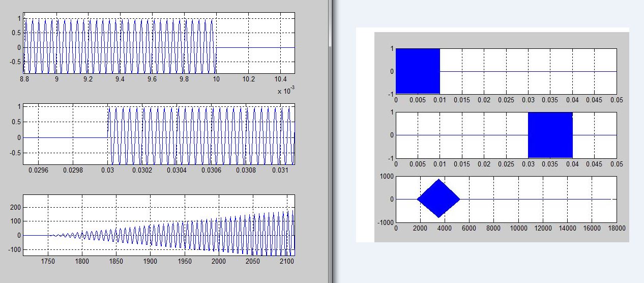Click the 1800 x-axis tick label
644x283 pixels.
click(x=82, y=261)
